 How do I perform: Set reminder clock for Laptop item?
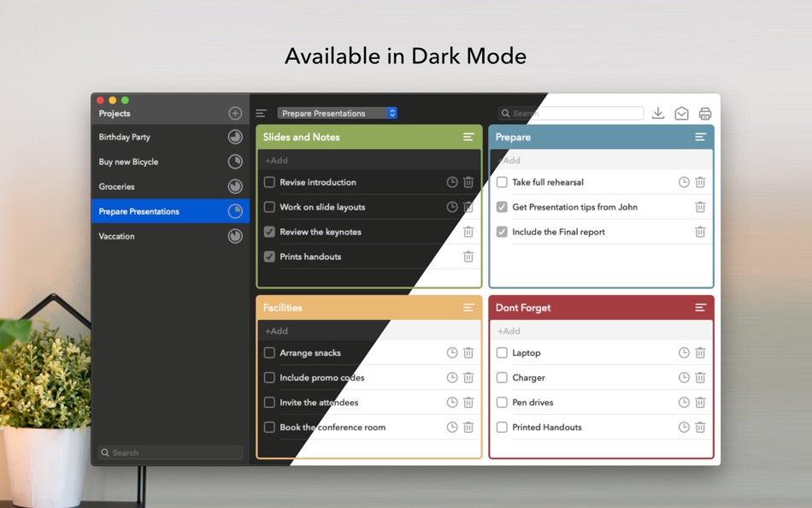(x=684, y=352)
